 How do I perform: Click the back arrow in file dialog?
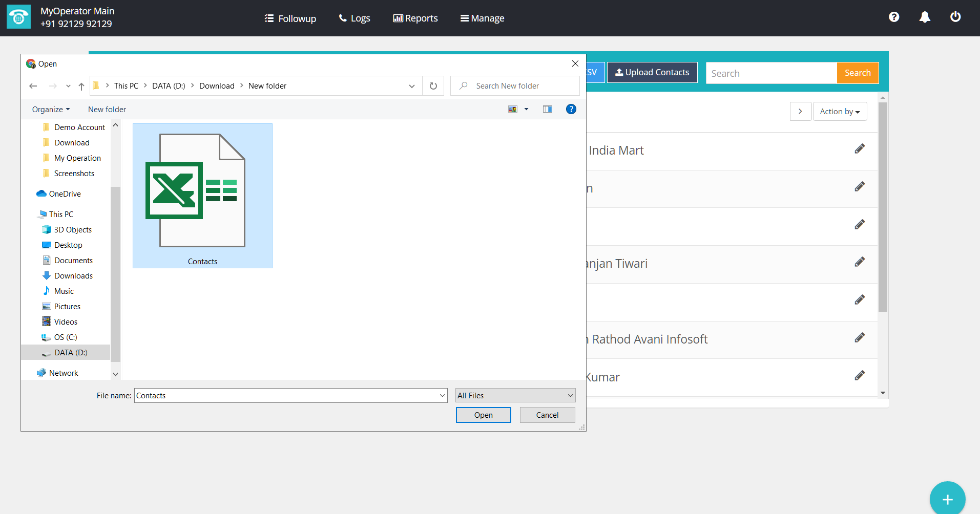pyautogui.click(x=33, y=86)
